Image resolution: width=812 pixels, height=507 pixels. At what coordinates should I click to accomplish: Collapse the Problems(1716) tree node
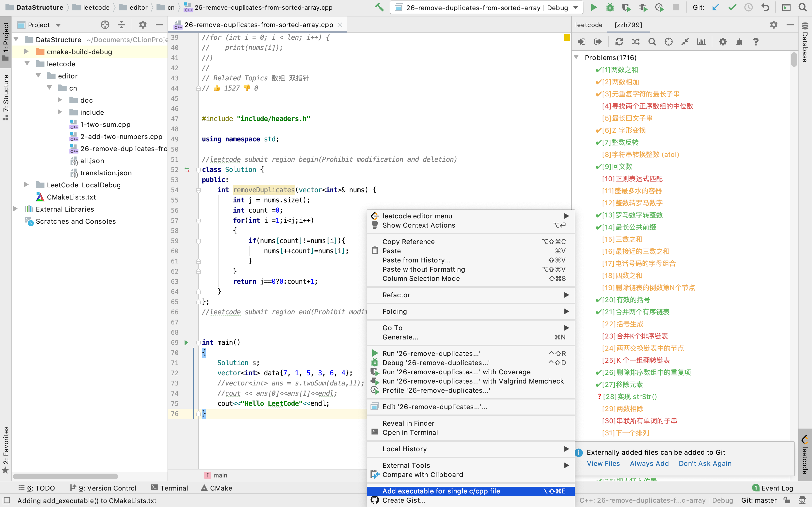(x=576, y=57)
